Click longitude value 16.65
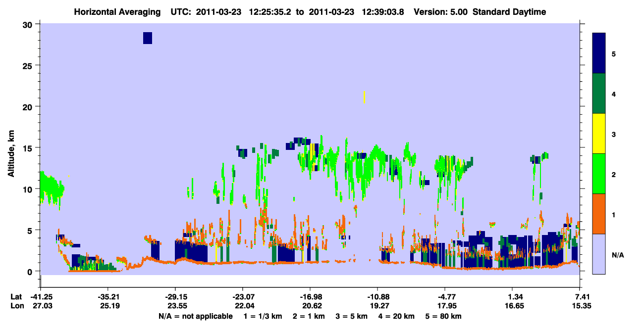The image size is (644, 330). (515, 306)
